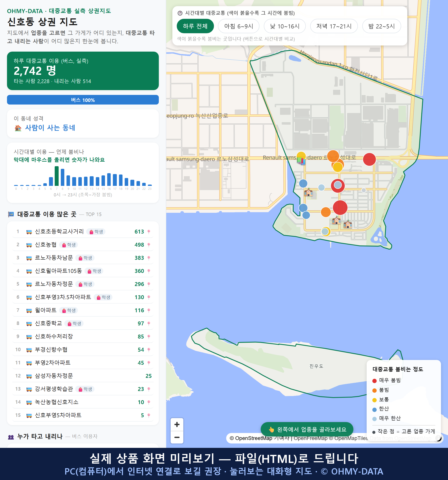Open the OpenFreeMap attribution link

coord(311,438)
